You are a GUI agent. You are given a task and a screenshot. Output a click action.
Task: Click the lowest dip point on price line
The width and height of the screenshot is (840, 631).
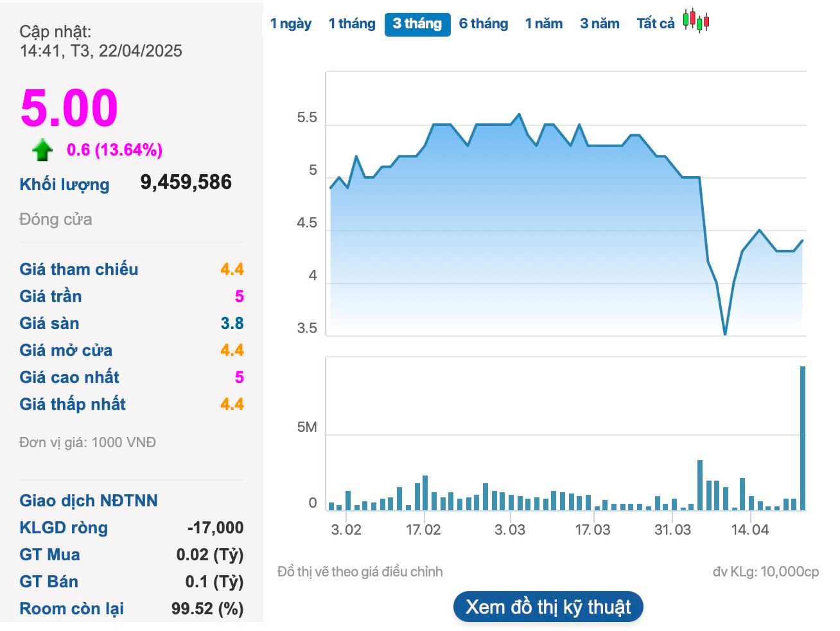pos(725,334)
